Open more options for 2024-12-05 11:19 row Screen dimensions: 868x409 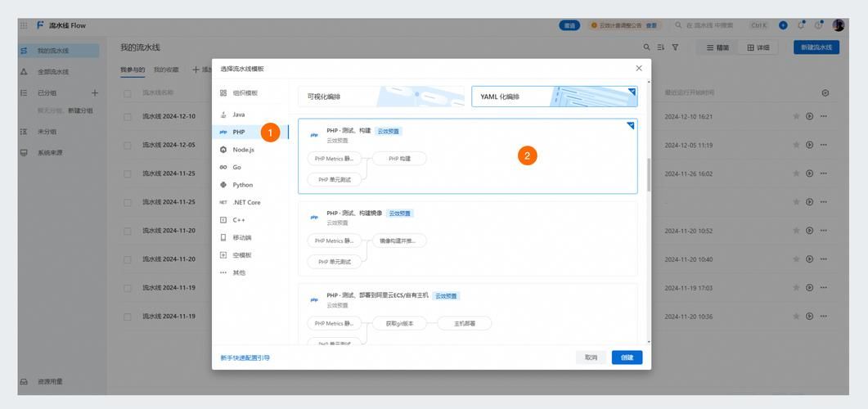click(x=823, y=145)
